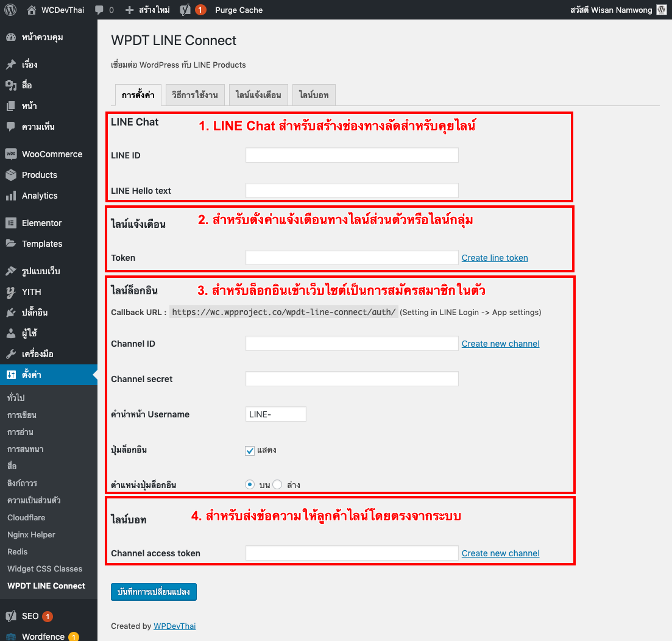Open the YITH plugin menu

28,292
